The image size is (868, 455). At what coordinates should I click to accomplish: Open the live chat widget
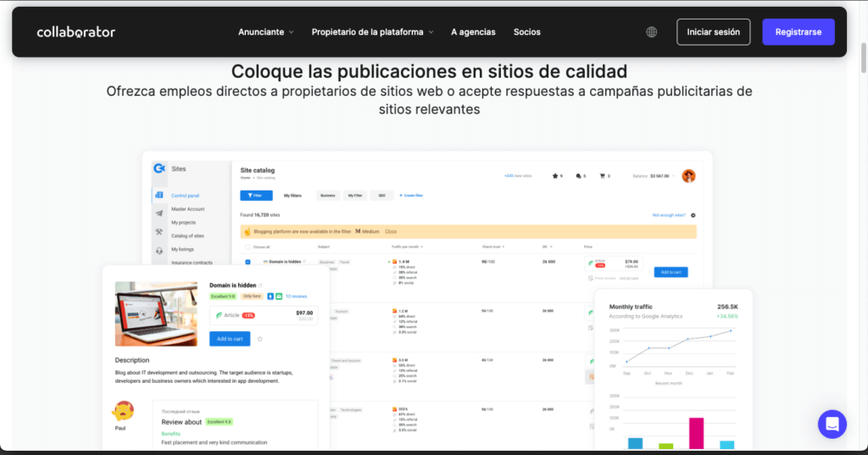(832, 424)
